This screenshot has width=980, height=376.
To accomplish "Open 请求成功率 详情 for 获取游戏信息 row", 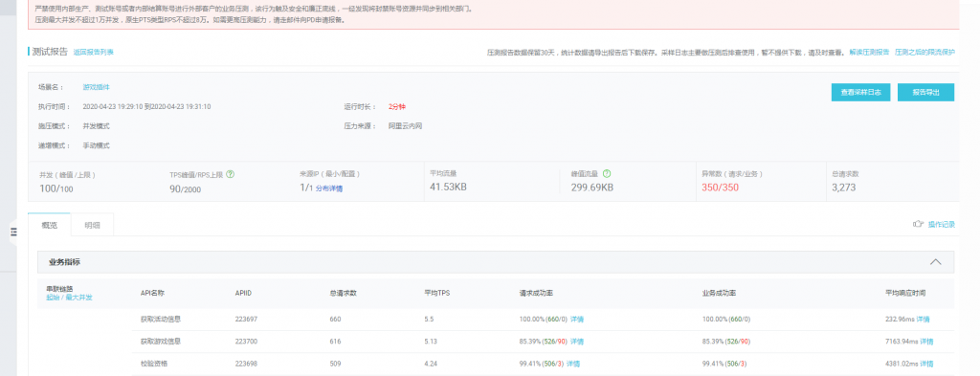I will click(x=577, y=342).
